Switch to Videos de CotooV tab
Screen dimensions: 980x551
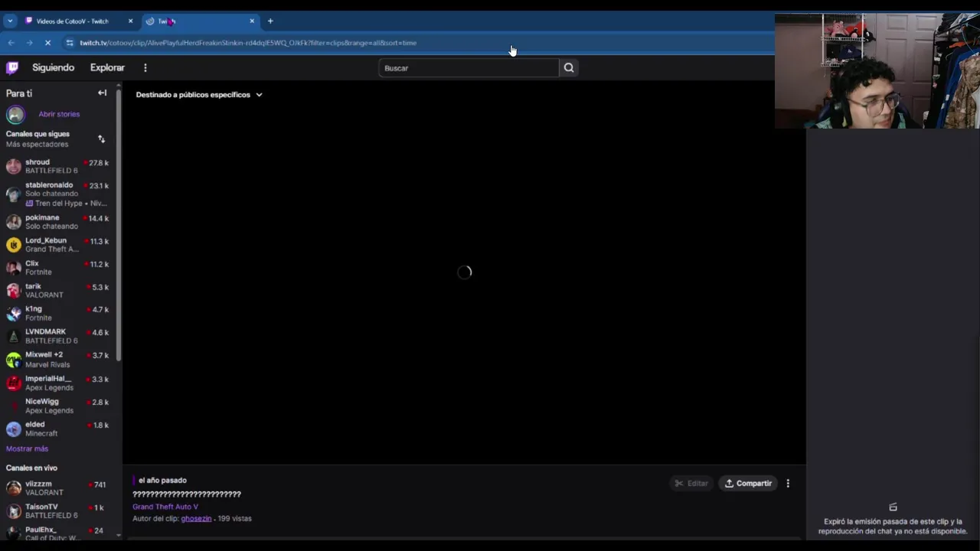(x=73, y=21)
